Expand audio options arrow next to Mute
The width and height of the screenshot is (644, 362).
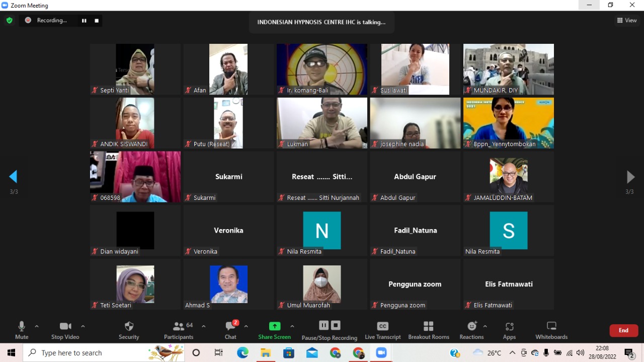click(x=37, y=326)
